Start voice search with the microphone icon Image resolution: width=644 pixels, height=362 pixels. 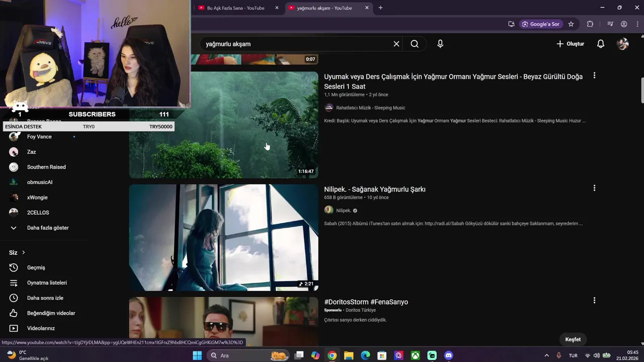[x=440, y=44]
